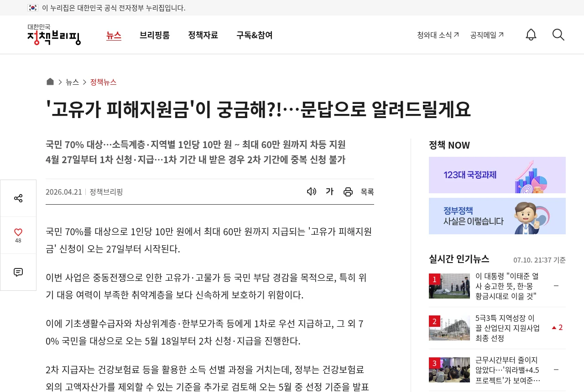The width and height of the screenshot is (584, 392).
Task: Open the 브리핑룸 menu
Action: click(155, 35)
